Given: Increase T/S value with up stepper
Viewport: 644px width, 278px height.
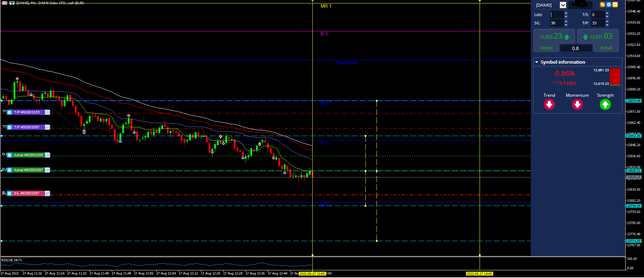Looking at the screenshot, I should pos(607,13).
